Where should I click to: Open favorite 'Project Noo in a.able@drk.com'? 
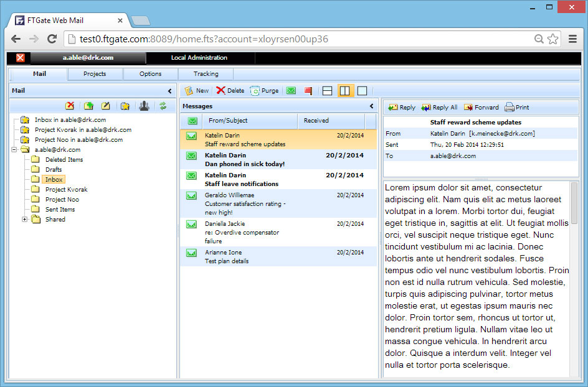coord(78,140)
